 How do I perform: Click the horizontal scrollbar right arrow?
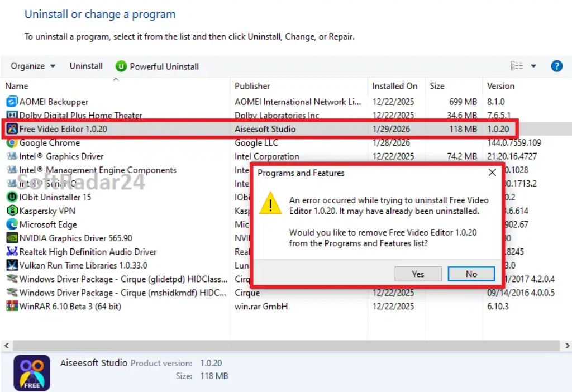pos(568,345)
